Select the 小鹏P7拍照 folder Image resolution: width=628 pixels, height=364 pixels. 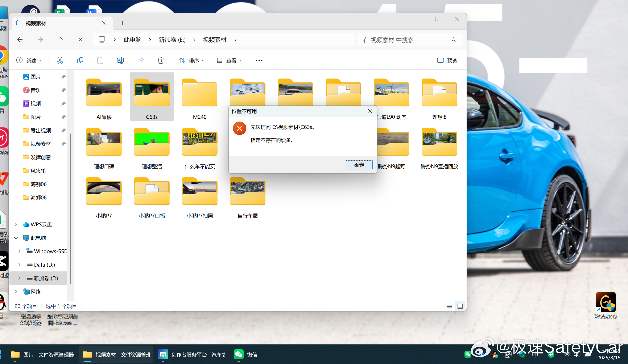tap(200, 196)
